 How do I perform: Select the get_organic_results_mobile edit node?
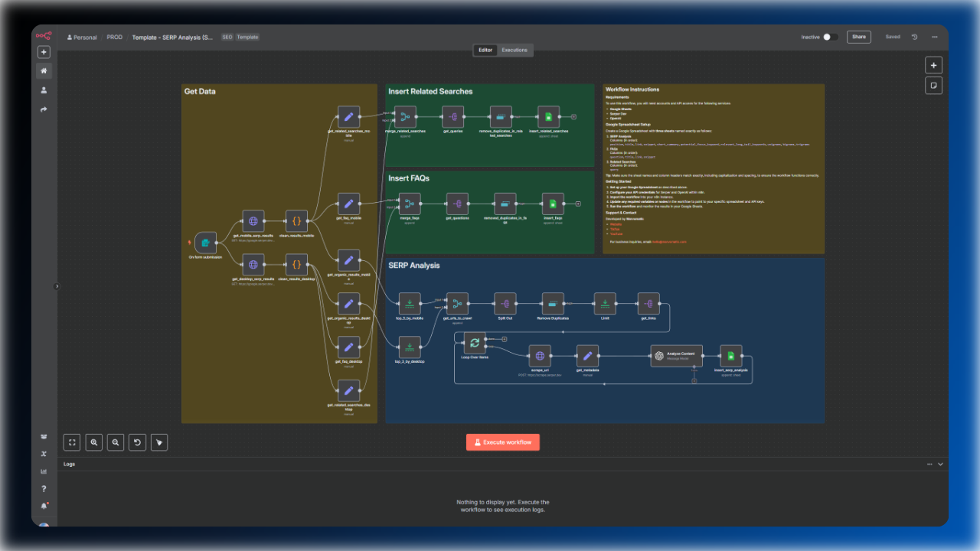click(x=349, y=260)
